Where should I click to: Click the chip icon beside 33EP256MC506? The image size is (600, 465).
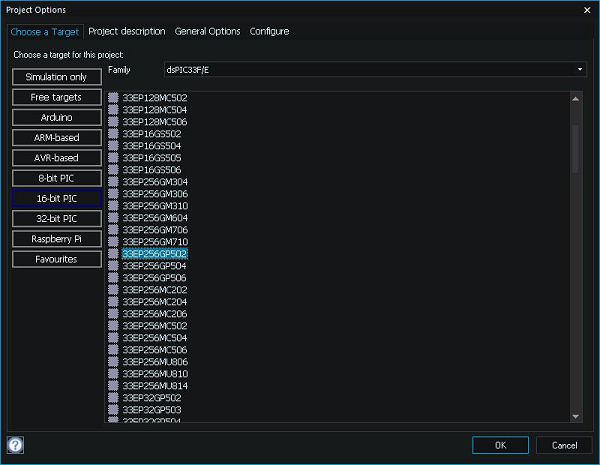tap(113, 349)
